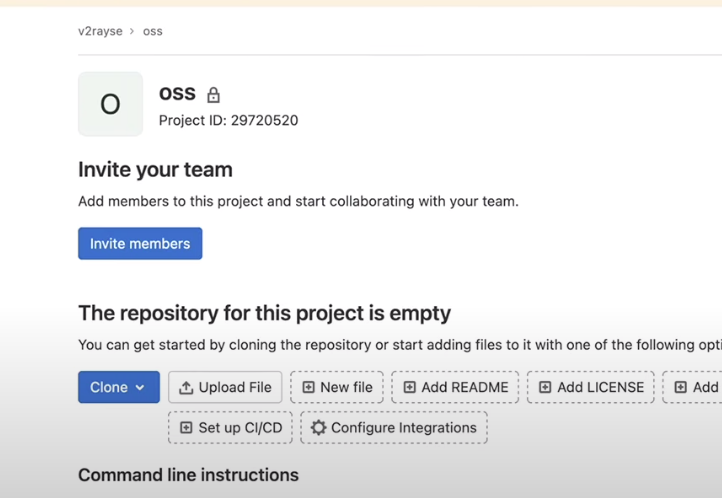Click the plus icon on Add README
722x498 pixels.
coord(409,388)
